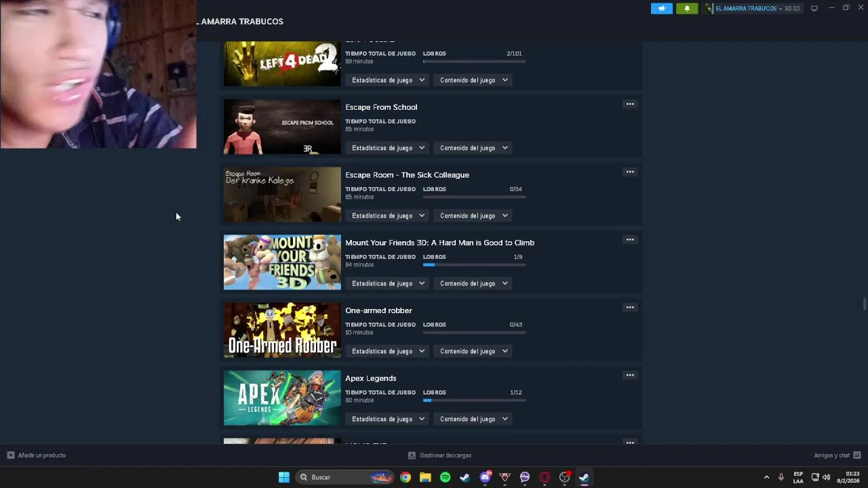Open the One-armed robber title link
The width and height of the screenshot is (868, 488).
tap(378, 310)
